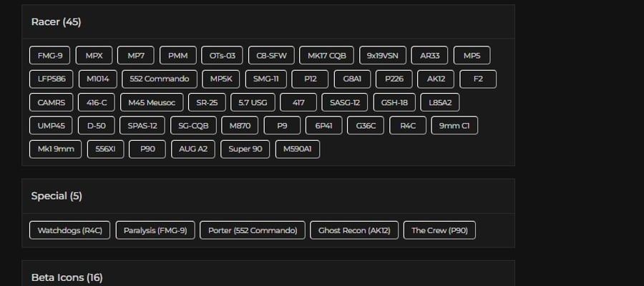Select the Mk1 9mm tag

pyautogui.click(x=55, y=149)
